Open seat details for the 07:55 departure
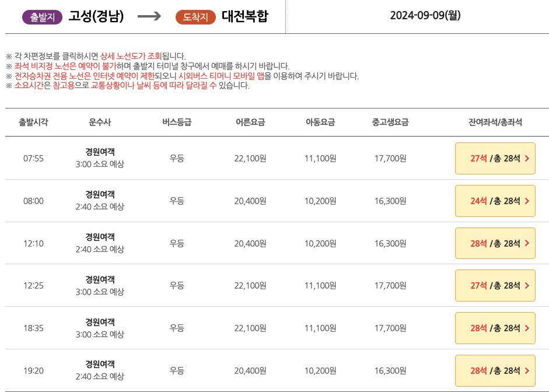Image resolution: width=549 pixels, height=392 pixels. (495, 157)
